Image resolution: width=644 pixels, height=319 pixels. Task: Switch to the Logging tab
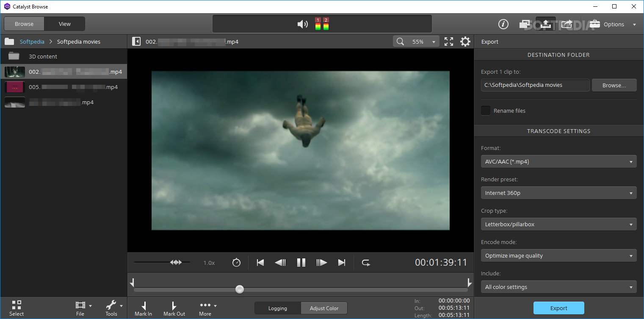[278, 308]
